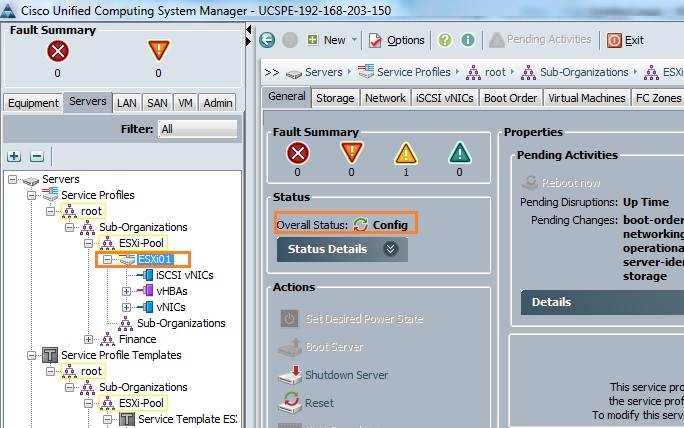Click the green Help question mark icon
684x428 pixels.
point(445,40)
